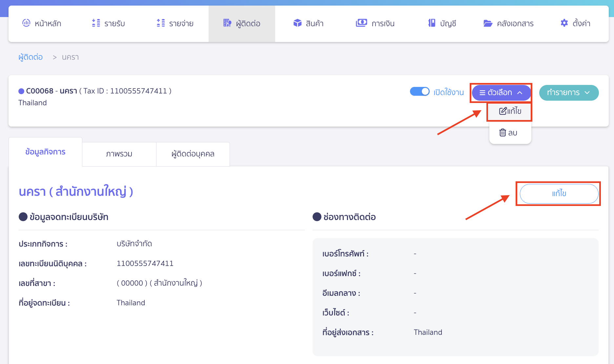Toggle the เปิดใช้งาน active switch
Viewport: 614px width, 364px height.
tap(420, 91)
